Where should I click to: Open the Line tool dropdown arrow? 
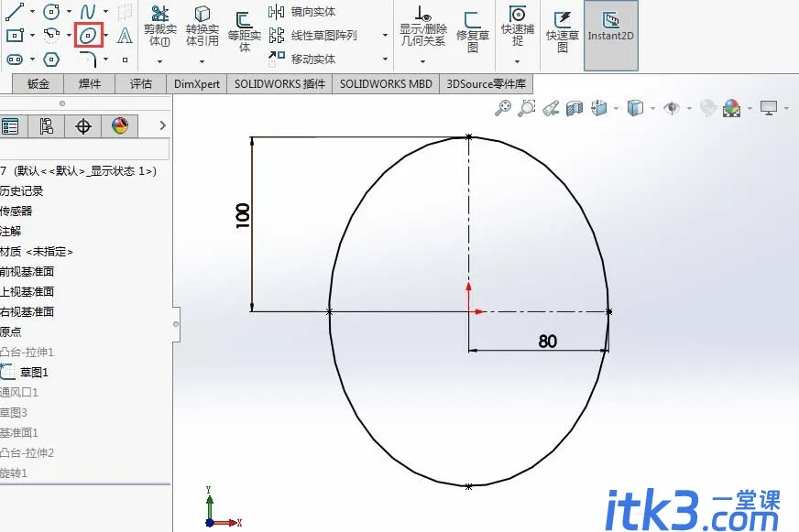pos(33,11)
